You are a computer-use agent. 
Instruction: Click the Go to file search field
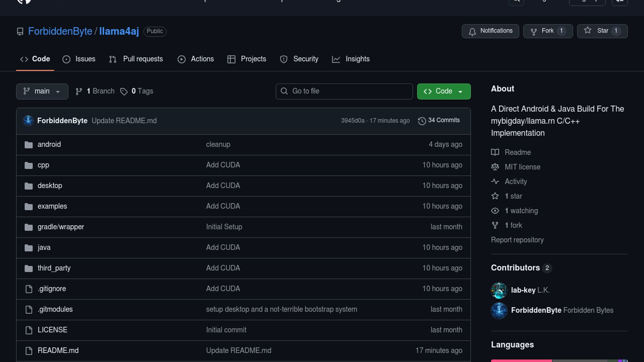point(344,91)
